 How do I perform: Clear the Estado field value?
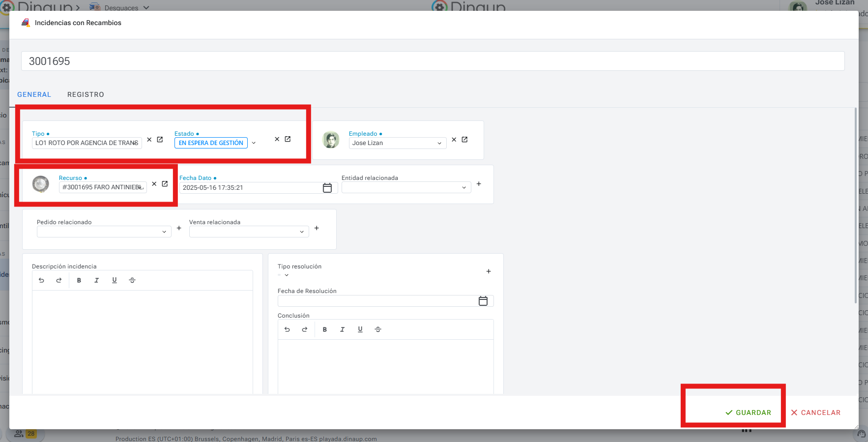[277, 140]
